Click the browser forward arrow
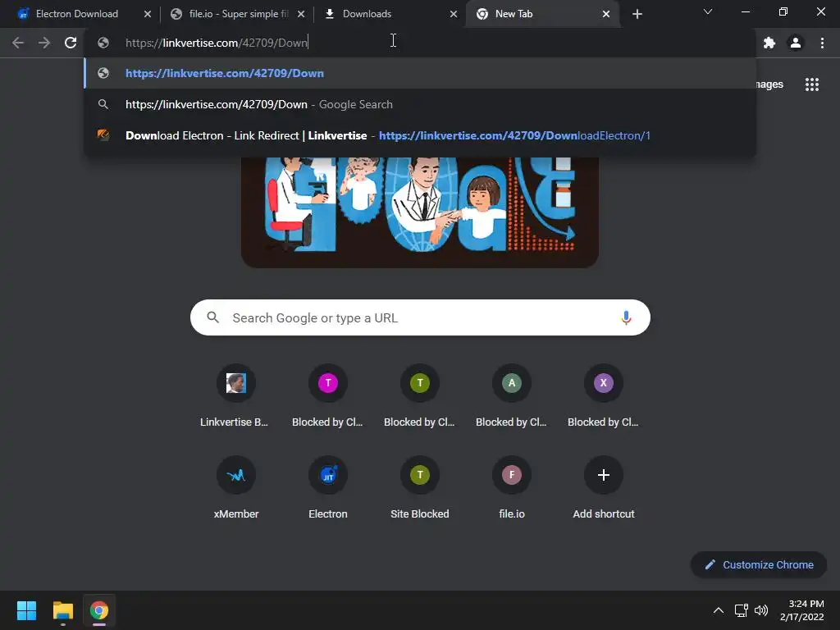 click(44, 43)
